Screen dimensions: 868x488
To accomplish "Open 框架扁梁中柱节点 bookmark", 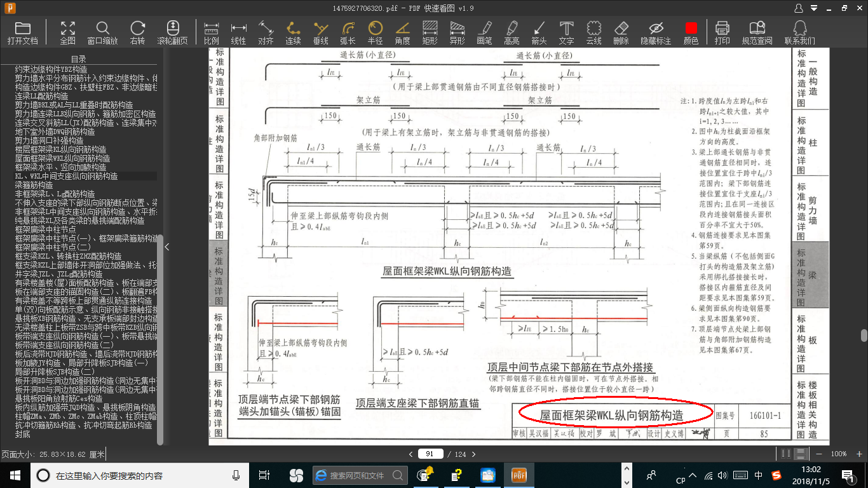I will point(45,229).
